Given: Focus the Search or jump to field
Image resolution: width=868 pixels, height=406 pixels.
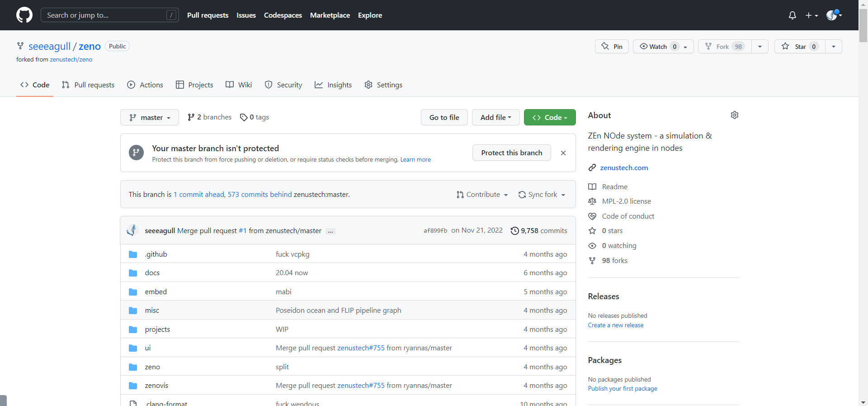Looking at the screenshot, I should (x=110, y=15).
